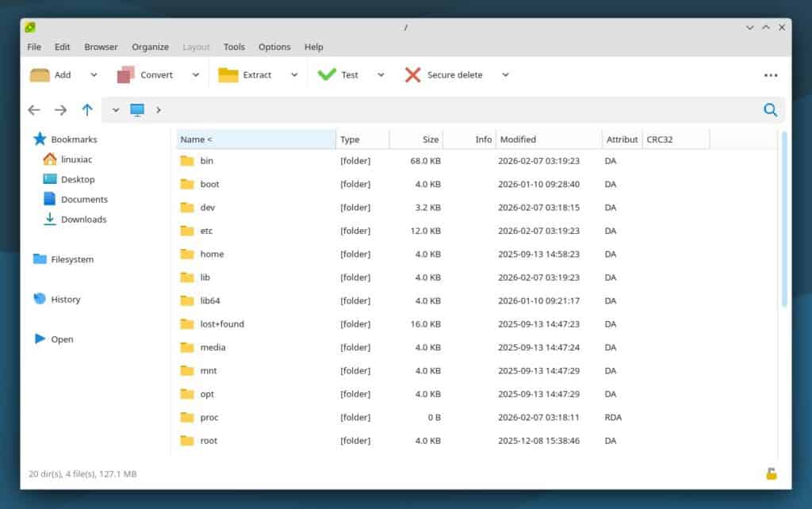812x509 pixels.
Task: Click the computer icon in the breadcrumb bar
Action: point(136,110)
